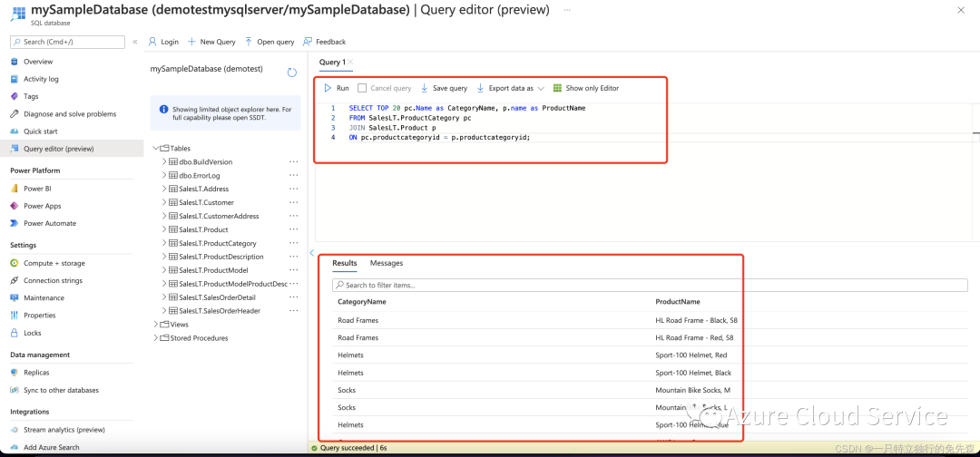
Task: Open Sync to other databases
Action: 61,390
